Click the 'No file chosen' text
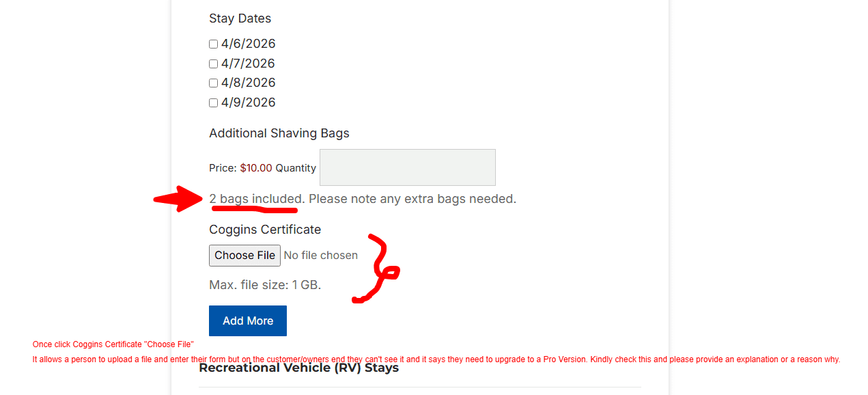 tap(321, 256)
